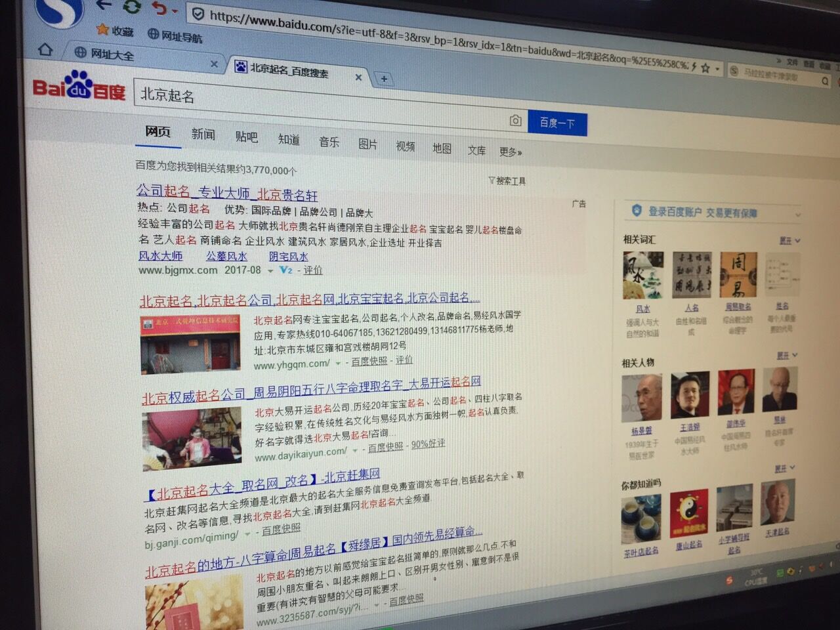840x630 pixels.
Task: Switch to the 新闻 search tab
Action: (203, 135)
